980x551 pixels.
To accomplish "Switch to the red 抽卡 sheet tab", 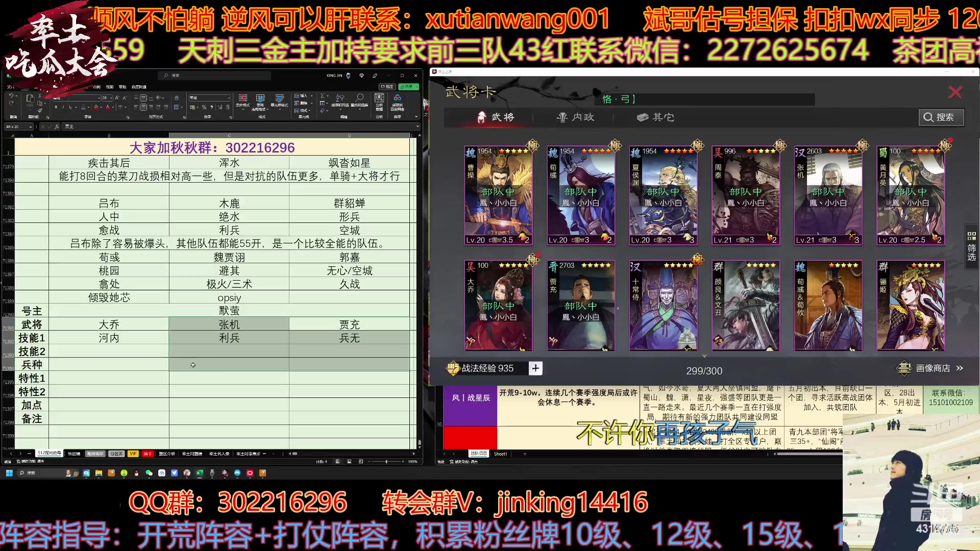I will pyautogui.click(x=148, y=454).
